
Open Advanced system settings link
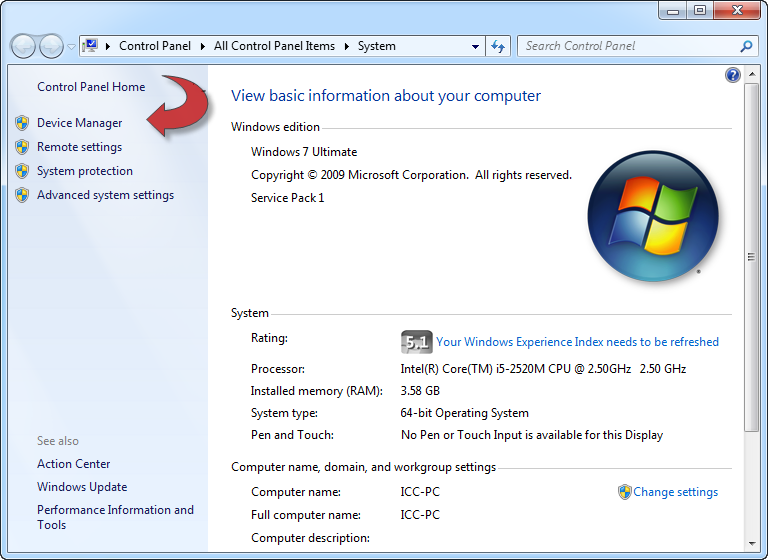coord(105,195)
